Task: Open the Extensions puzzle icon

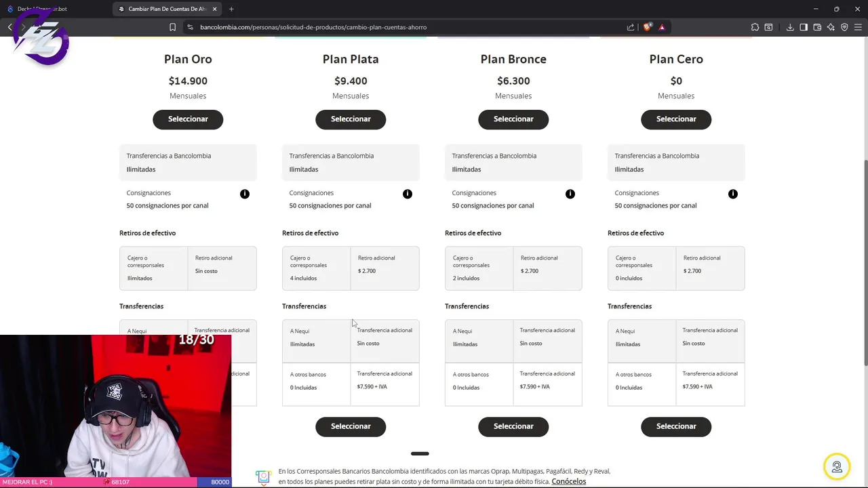Action: [755, 27]
